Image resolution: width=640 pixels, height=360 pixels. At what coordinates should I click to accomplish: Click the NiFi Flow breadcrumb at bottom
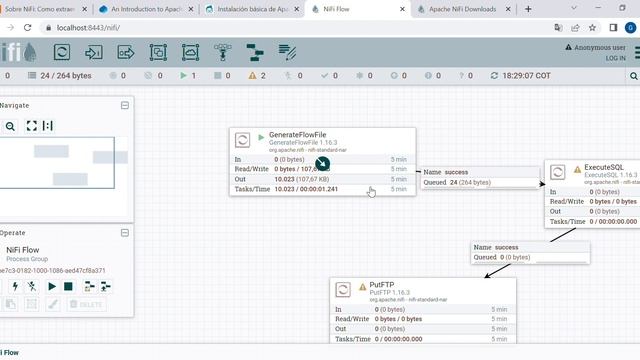(x=10, y=352)
